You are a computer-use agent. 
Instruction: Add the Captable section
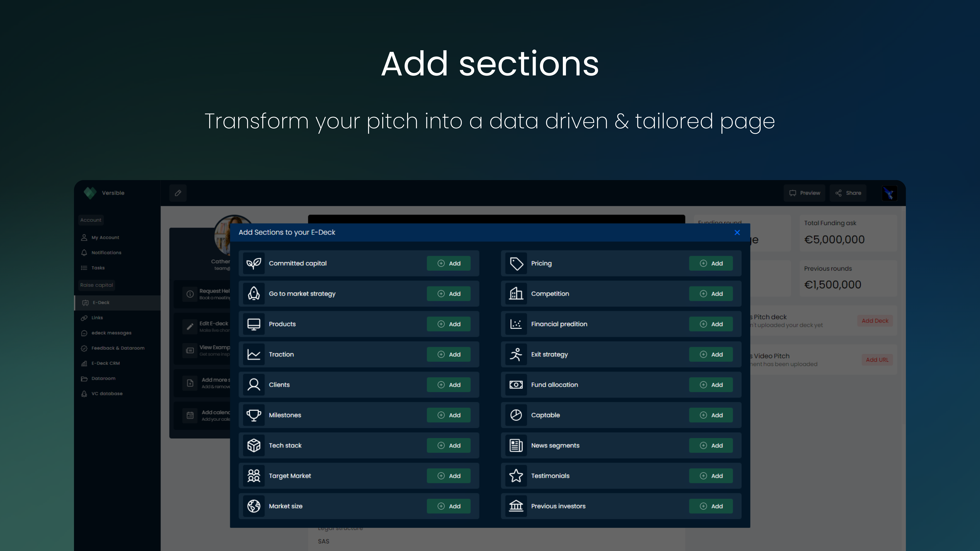711,415
